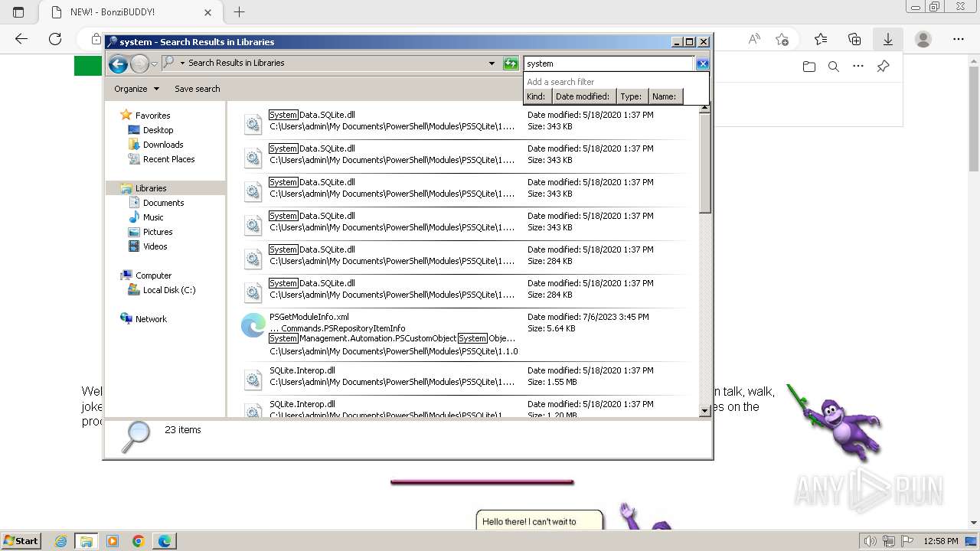980x551 pixels.
Task: Open Google Chrome from the taskbar
Action: (x=139, y=541)
